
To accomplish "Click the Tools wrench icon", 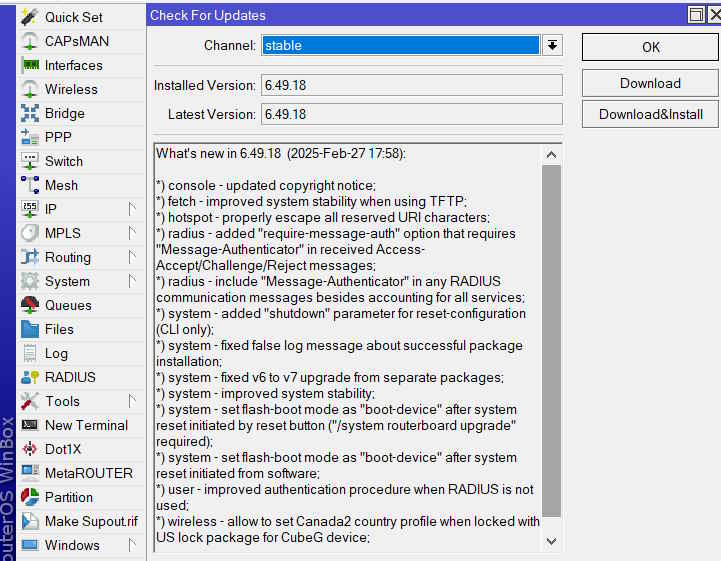I will pyautogui.click(x=29, y=401).
